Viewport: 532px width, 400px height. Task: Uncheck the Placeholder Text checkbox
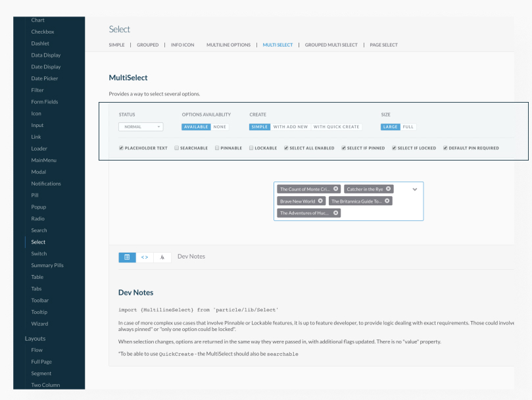click(122, 148)
